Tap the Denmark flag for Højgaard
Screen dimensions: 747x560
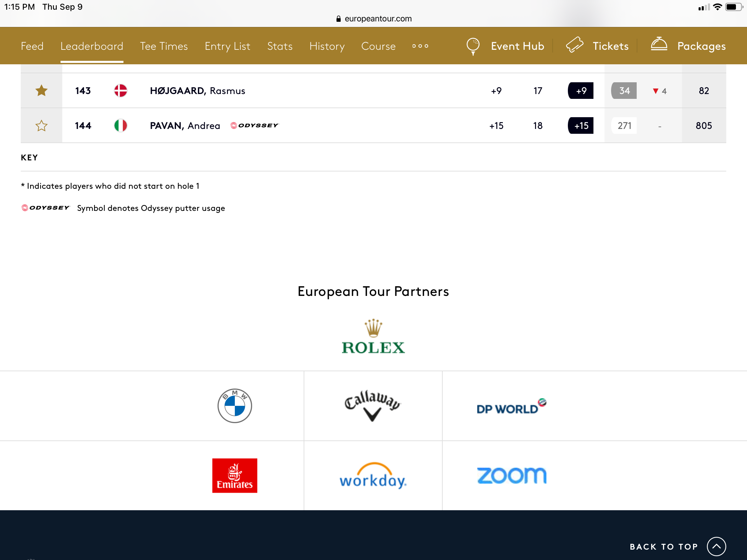click(121, 91)
